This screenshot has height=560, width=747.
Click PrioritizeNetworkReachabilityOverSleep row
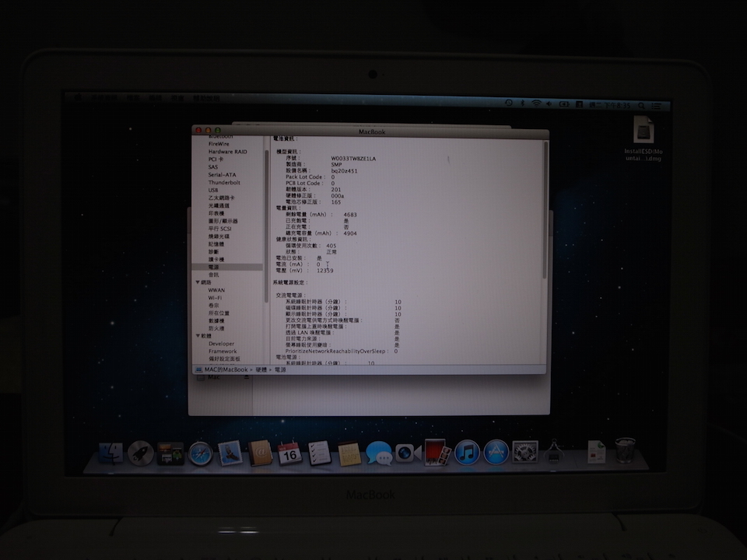click(x=341, y=351)
